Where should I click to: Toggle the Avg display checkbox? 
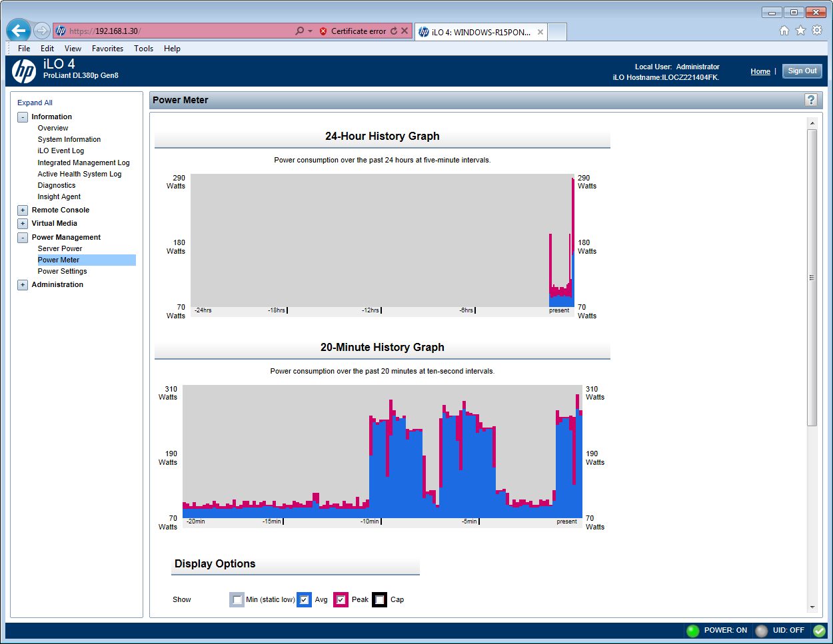[x=304, y=599]
